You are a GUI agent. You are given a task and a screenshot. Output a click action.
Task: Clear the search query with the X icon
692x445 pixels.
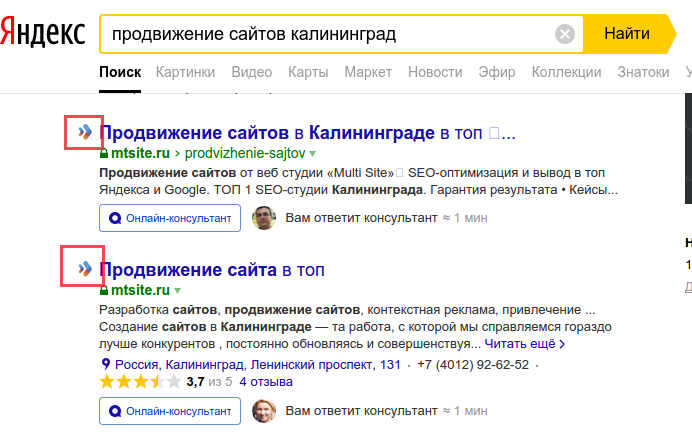point(564,34)
